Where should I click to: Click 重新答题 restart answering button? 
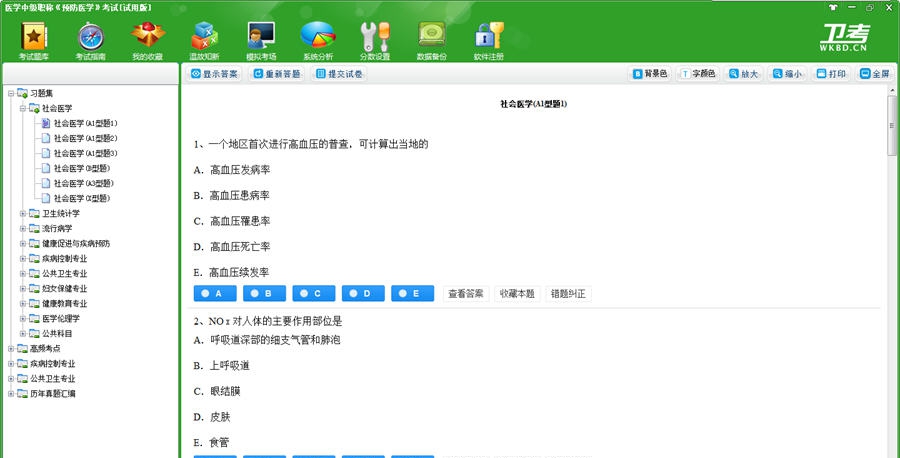277,74
